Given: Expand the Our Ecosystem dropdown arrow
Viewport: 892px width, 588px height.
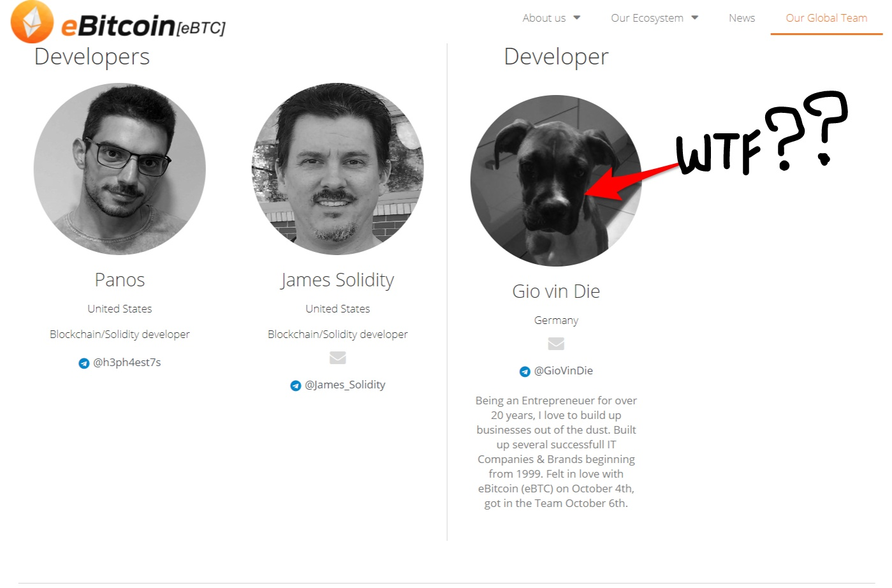Looking at the screenshot, I should point(695,18).
